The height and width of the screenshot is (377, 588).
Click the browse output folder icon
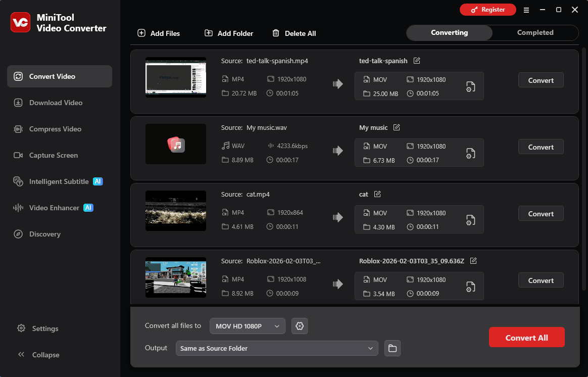(x=392, y=348)
